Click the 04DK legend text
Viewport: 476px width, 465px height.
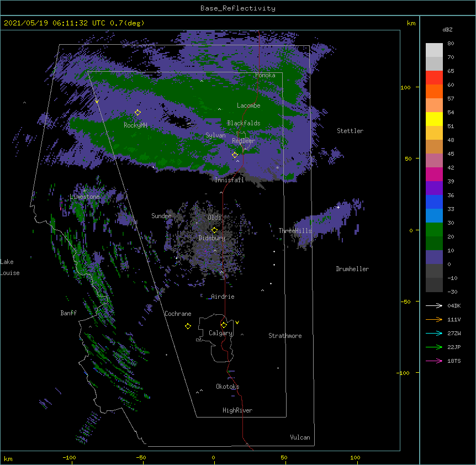(x=454, y=305)
